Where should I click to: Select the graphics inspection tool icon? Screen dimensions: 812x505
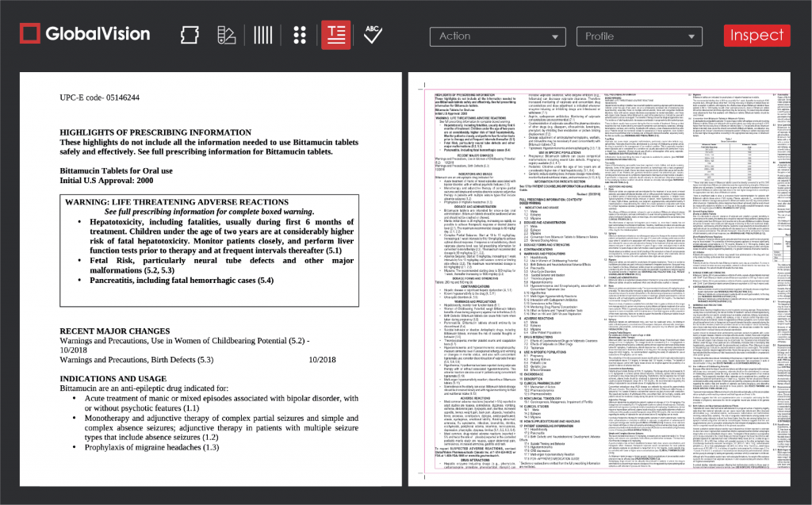pyautogui.click(x=189, y=35)
